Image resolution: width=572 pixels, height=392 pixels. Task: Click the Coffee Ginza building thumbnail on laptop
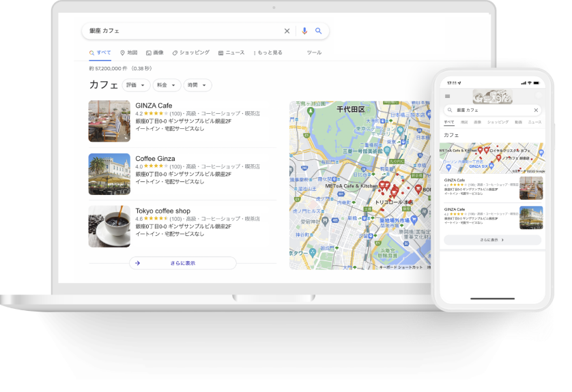109,174
